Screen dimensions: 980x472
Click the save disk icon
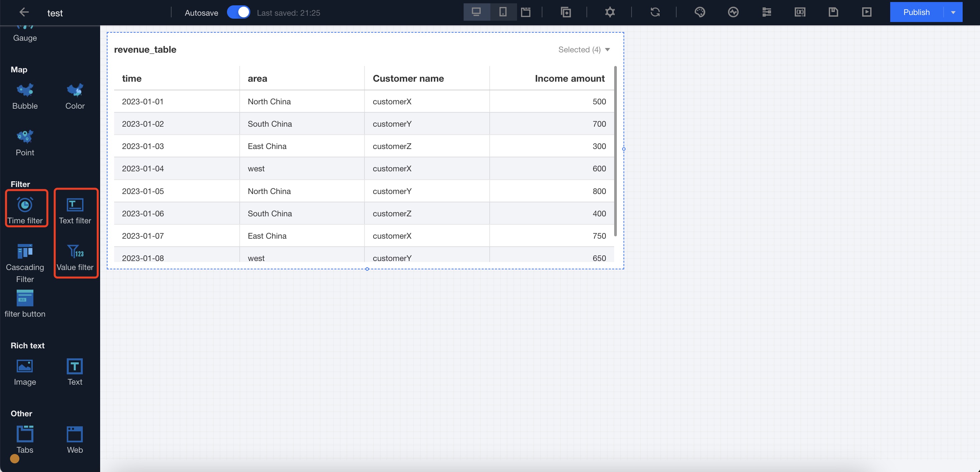833,12
